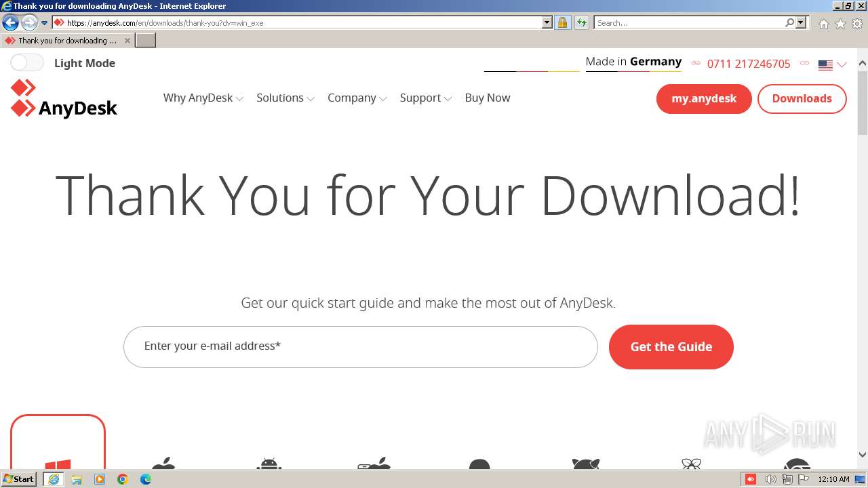
Task: Click the AnyDesk logo
Action: [64, 99]
